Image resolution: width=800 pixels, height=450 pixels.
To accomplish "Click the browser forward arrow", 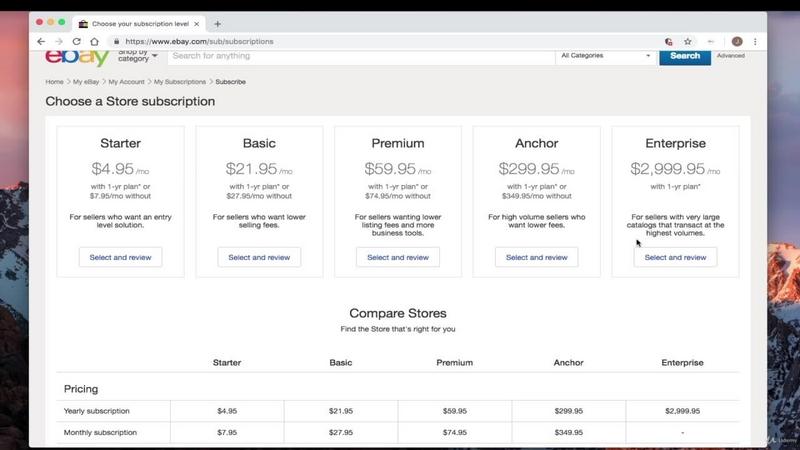I will tap(59, 41).
